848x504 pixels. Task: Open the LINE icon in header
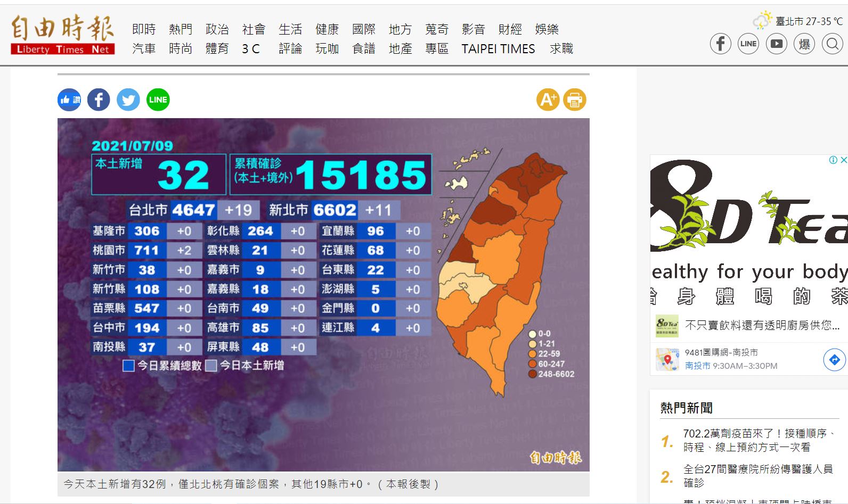pyautogui.click(x=748, y=44)
